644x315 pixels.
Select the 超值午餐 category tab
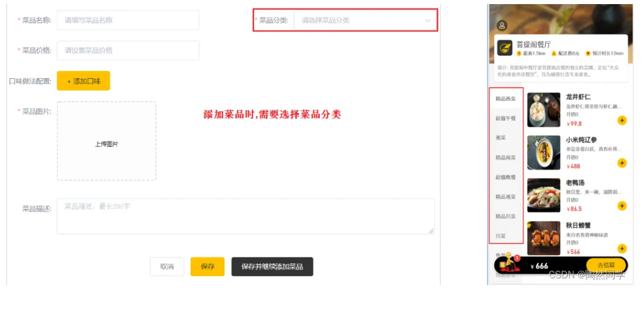coord(506,119)
